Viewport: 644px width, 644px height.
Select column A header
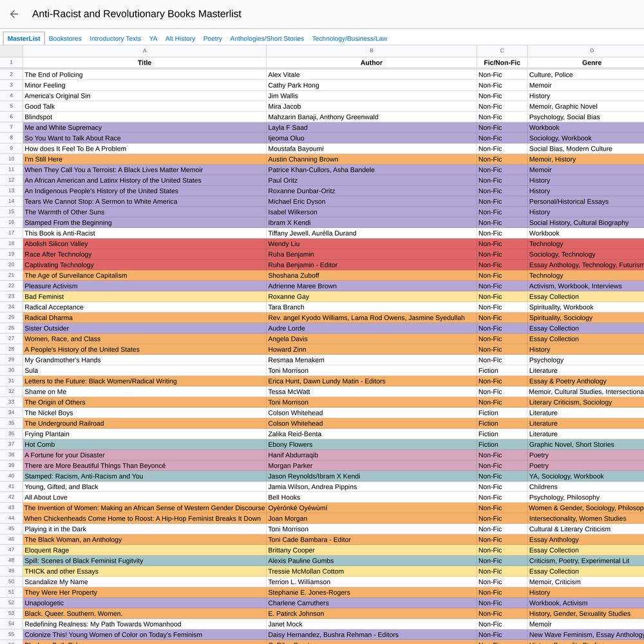144,50
